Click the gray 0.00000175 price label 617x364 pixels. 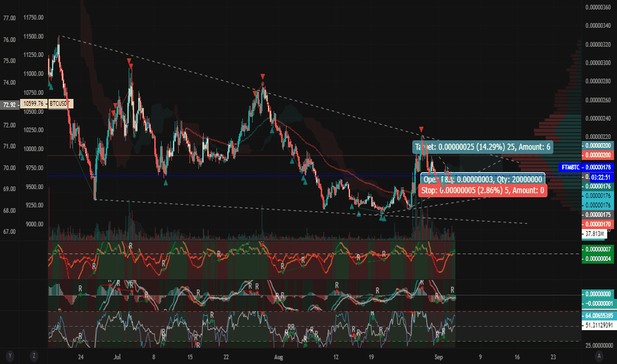click(598, 215)
